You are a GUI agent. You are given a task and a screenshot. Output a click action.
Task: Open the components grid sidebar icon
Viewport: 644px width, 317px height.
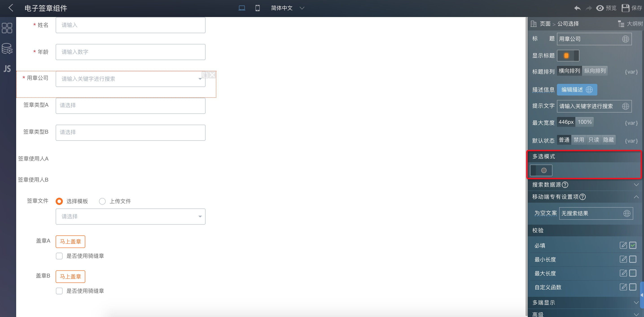tap(7, 28)
